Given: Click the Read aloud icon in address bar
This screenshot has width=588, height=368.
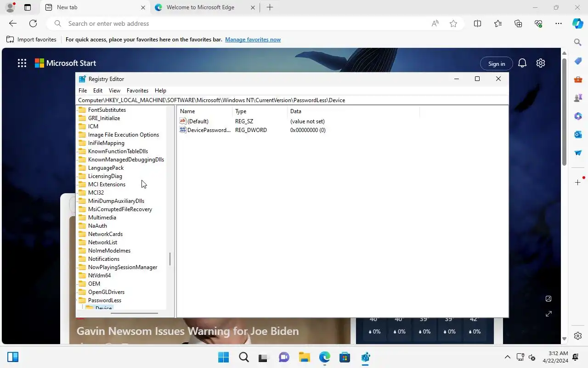Looking at the screenshot, I should point(435,23).
